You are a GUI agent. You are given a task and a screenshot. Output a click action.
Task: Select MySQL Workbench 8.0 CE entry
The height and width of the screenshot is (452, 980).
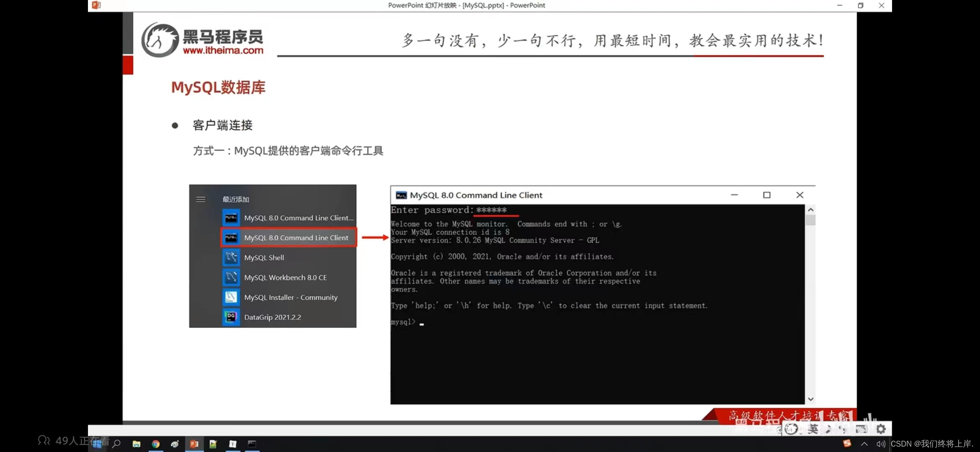pyautogui.click(x=289, y=277)
